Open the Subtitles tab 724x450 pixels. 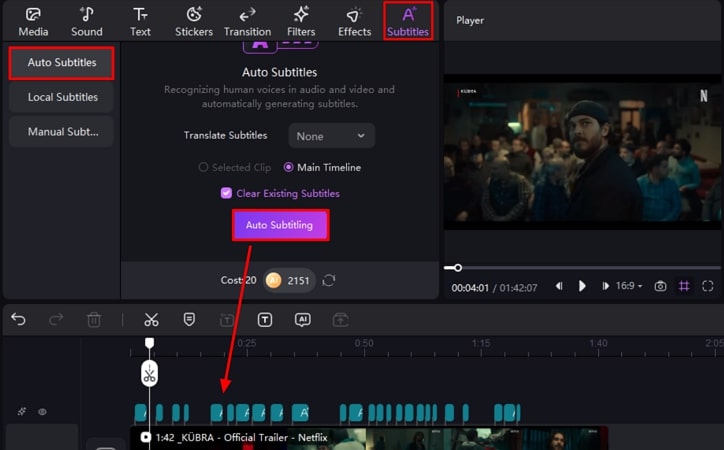click(408, 21)
